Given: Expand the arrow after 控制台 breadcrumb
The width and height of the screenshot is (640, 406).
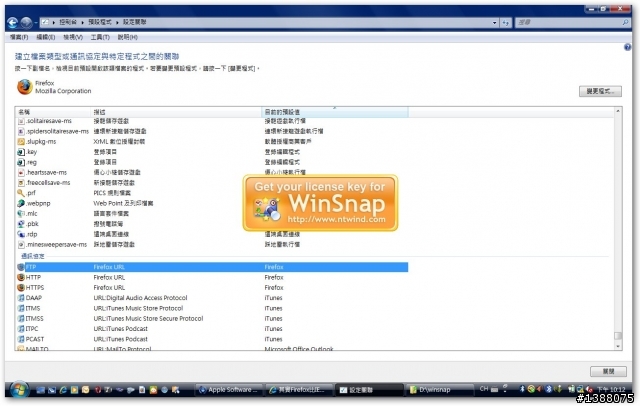Looking at the screenshot, I should 82,22.
